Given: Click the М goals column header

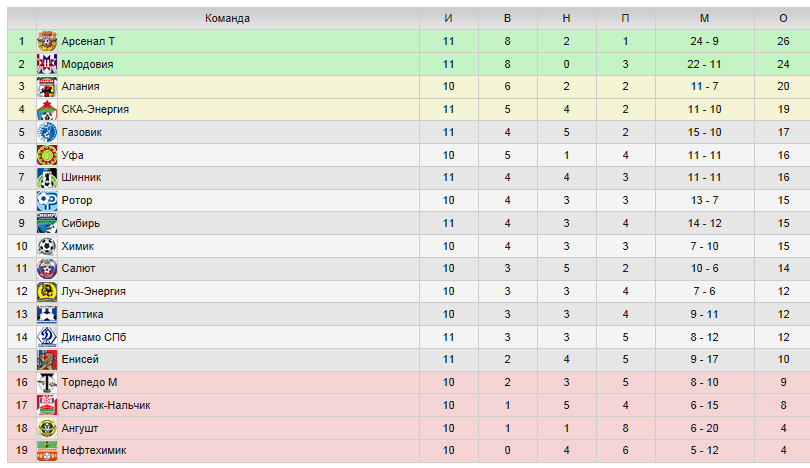Looking at the screenshot, I should pyautogui.click(x=705, y=18).
